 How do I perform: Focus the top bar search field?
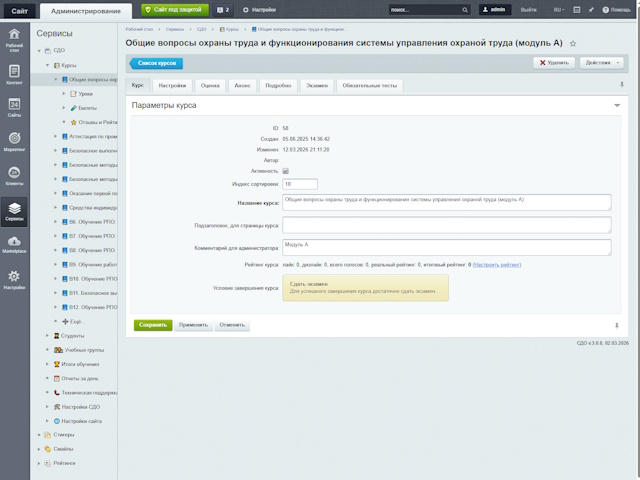click(x=424, y=10)
